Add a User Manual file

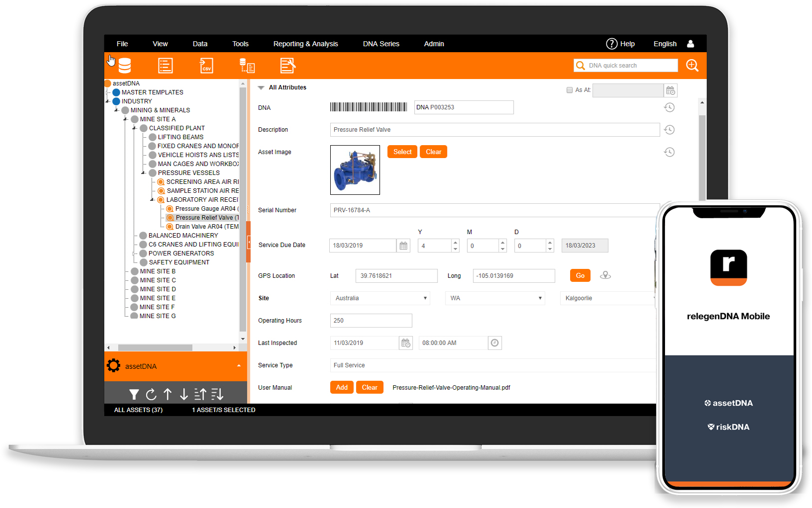click(342, 387)
